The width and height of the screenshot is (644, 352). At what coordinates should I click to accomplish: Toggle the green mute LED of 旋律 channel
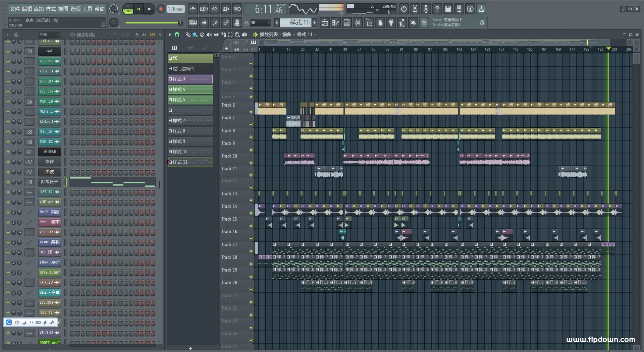(8, 162)
